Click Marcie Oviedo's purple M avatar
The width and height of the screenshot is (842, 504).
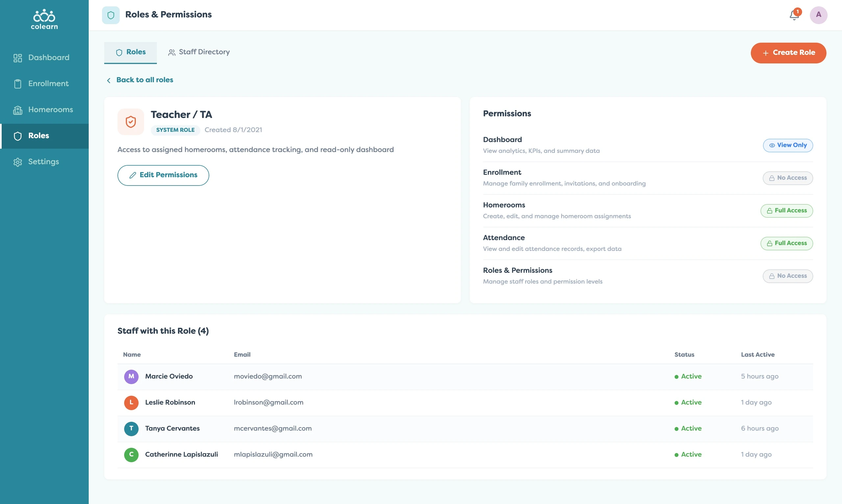tap(131, 377)
